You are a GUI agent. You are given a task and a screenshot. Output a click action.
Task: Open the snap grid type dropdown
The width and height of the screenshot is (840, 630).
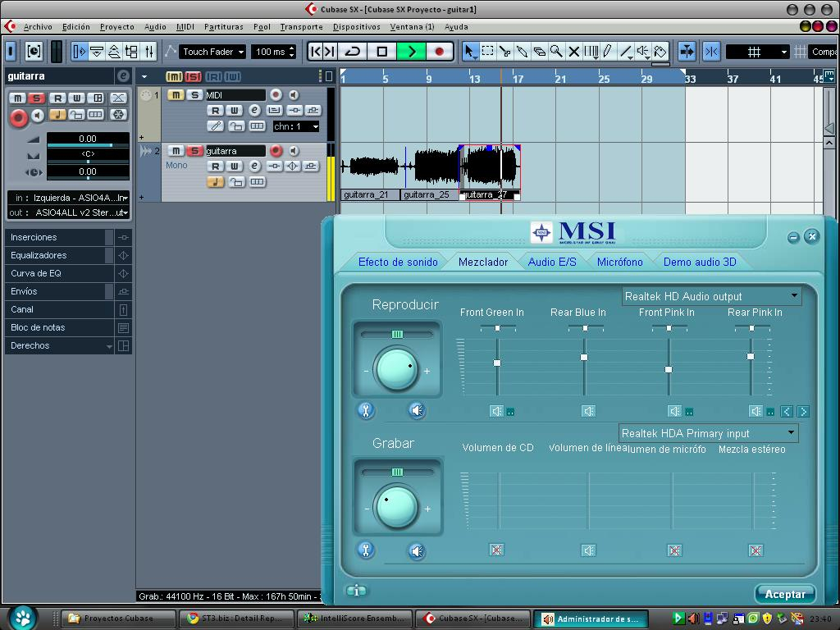[757, 52]
